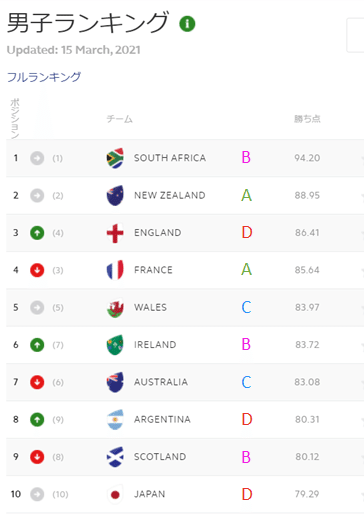The height and width of the screenshot is (517, 364).
Task: Click the South Africa flag icon
Action: 115,158
